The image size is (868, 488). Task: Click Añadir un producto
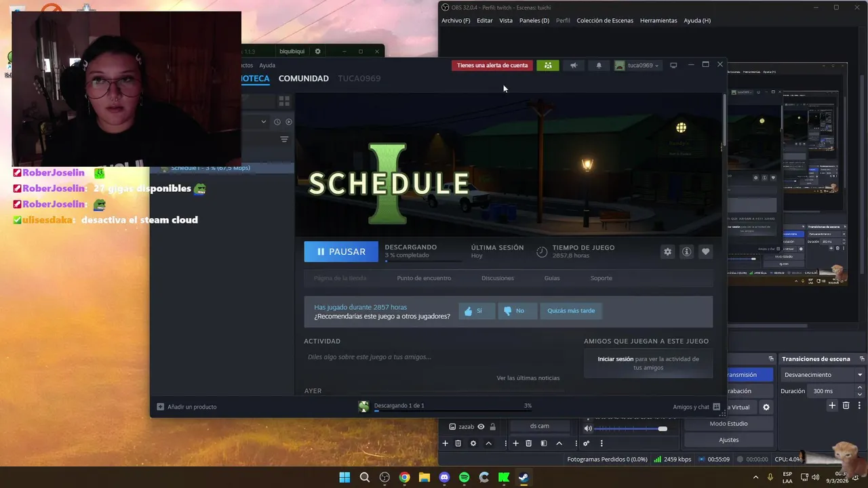(x=186, y=407)
